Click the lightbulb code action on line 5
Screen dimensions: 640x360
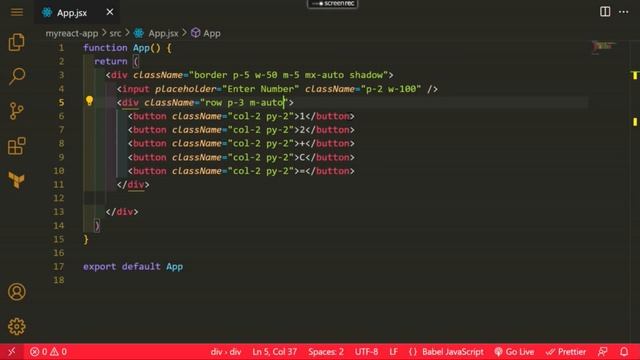point(89,101)
